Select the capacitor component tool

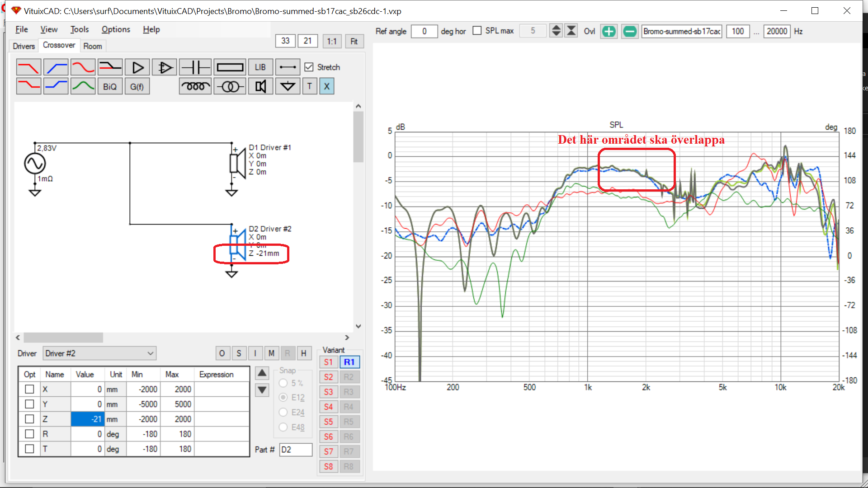[195, 67]
